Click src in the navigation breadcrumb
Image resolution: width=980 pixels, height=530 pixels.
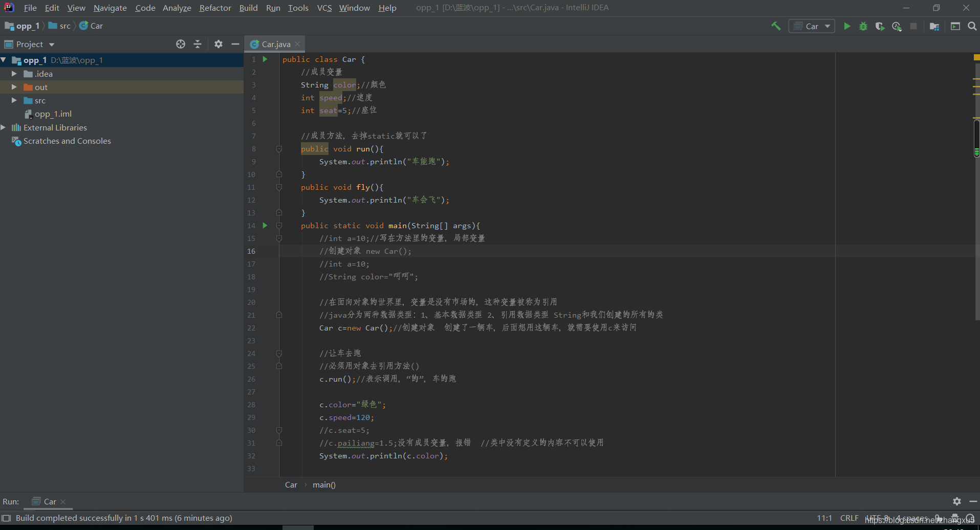click(60, 26)
